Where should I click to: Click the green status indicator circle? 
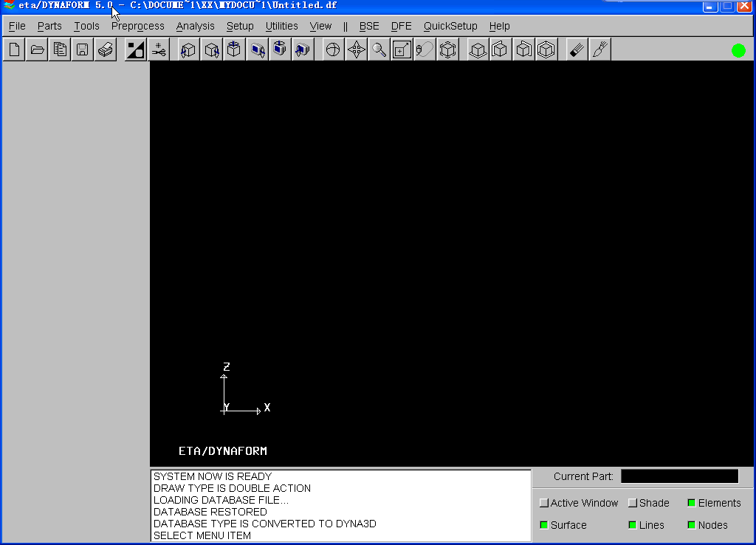pyautogui.click(x=738, y=51)
